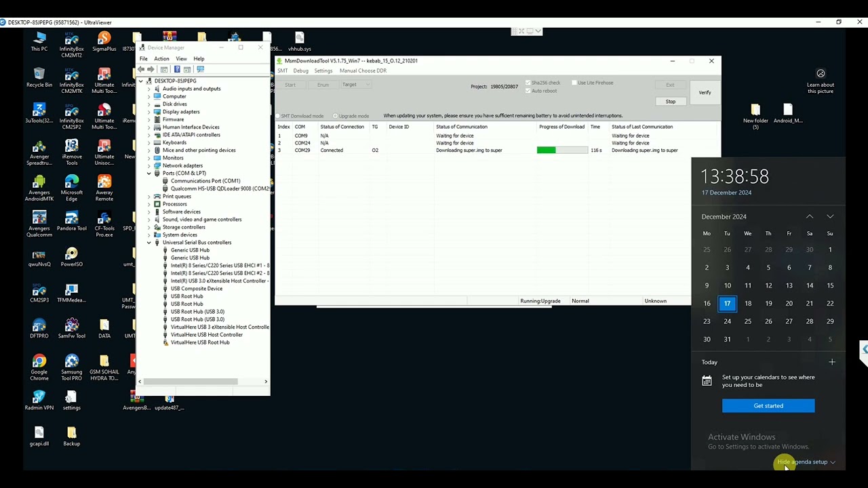Screen dimensions: 868x488
Task: Open the SigmaPlus desktop shortcut
Action: (x=104, y=41)
